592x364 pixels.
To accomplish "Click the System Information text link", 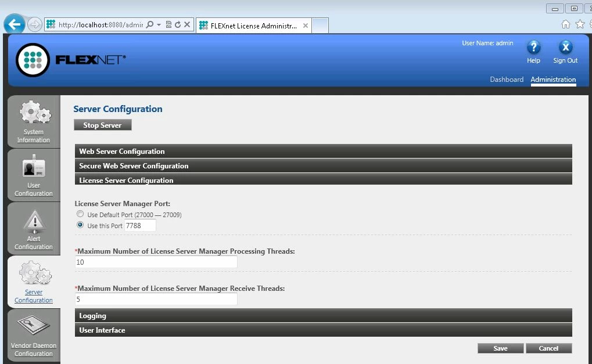I will coord(34,136).
